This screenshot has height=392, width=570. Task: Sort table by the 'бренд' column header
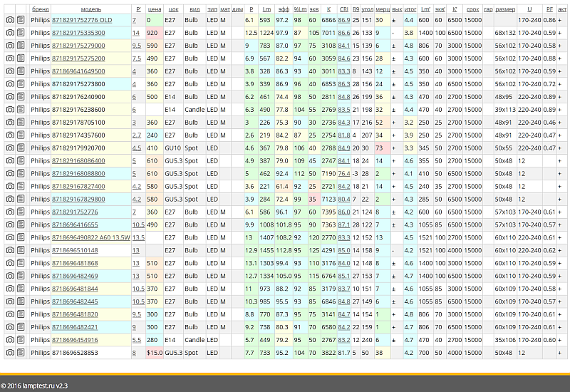(40, 9)
